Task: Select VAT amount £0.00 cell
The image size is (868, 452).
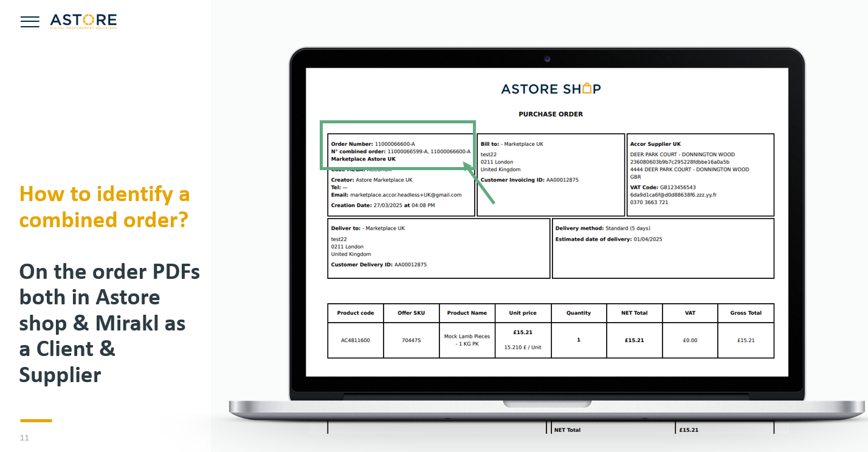Action: (x=690, y=340)
